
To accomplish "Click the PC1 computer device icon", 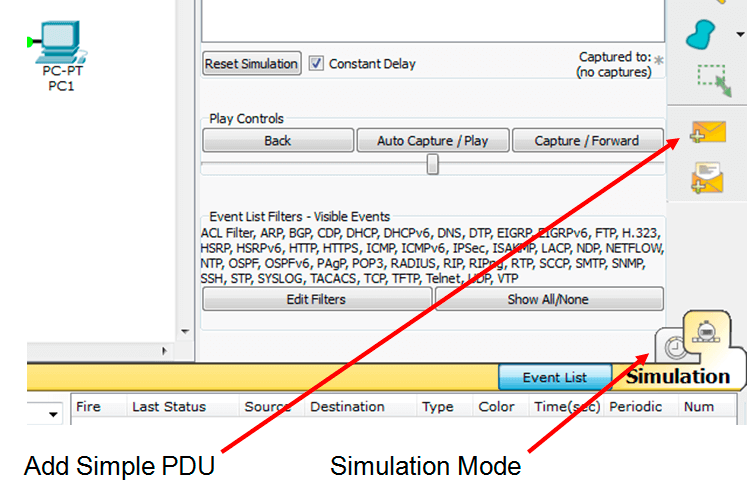I will pyautogui.click(x=63, y=42).
